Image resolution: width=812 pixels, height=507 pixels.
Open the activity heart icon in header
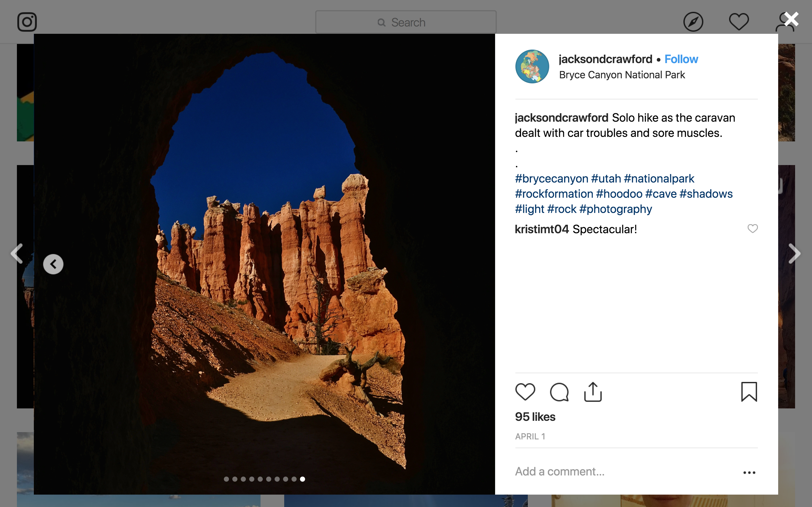(739, 21)
